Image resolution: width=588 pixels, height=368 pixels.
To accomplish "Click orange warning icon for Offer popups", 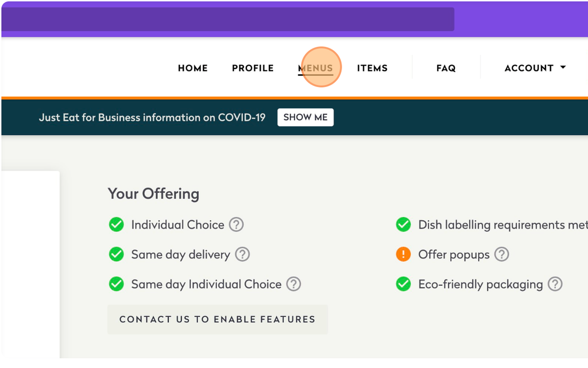I will coord(403,254).
